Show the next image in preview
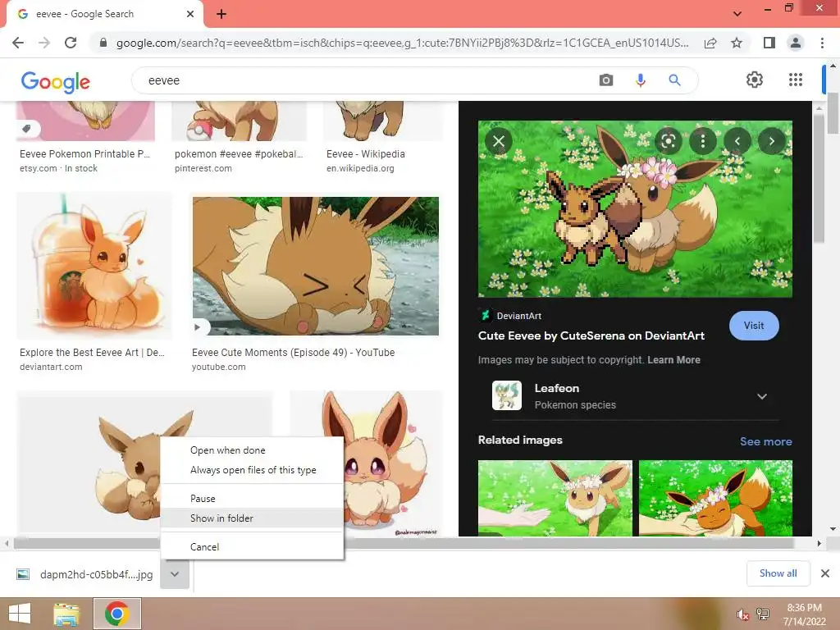This screenshot has height=630, width=840. (771, 141)
